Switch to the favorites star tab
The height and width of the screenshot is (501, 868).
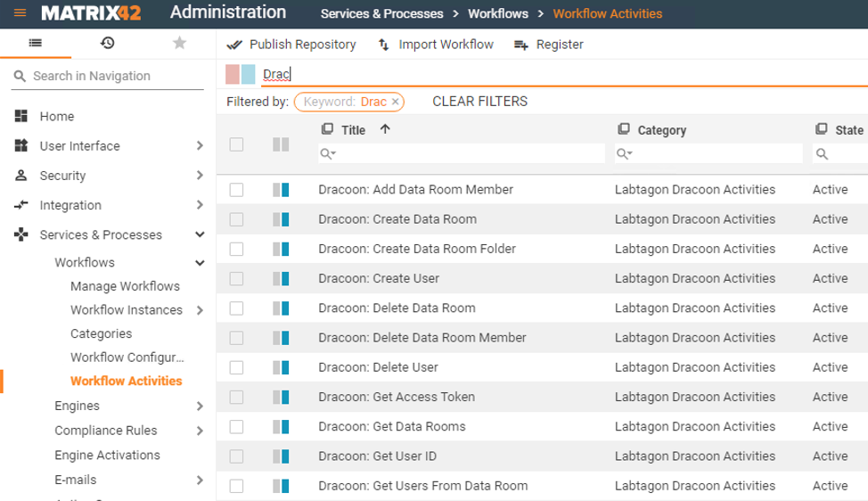(x=179, y=43)
